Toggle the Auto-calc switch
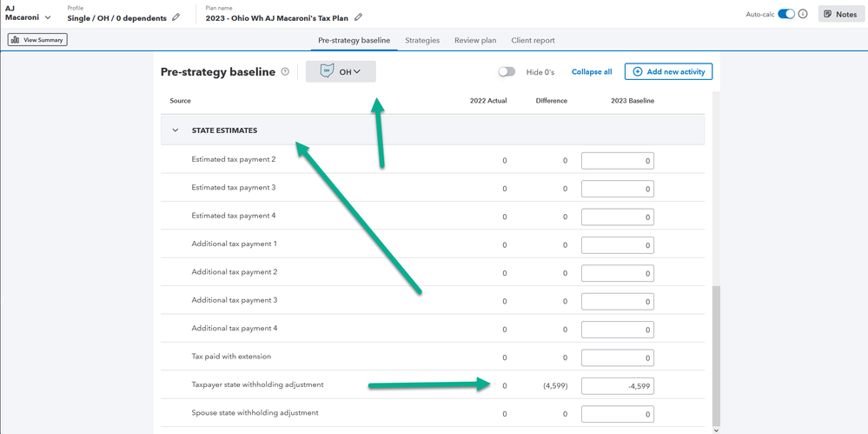Image resolution: width=868 pixels, height=434 pixels. coord(785,14)
